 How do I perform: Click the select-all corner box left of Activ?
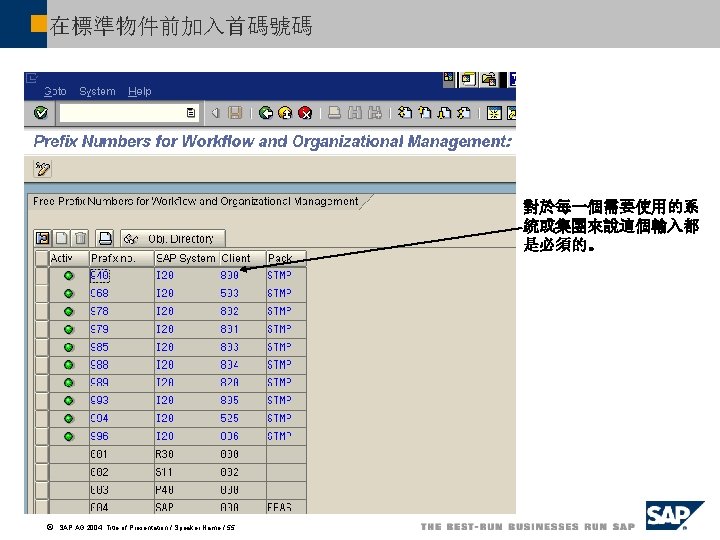42,258
